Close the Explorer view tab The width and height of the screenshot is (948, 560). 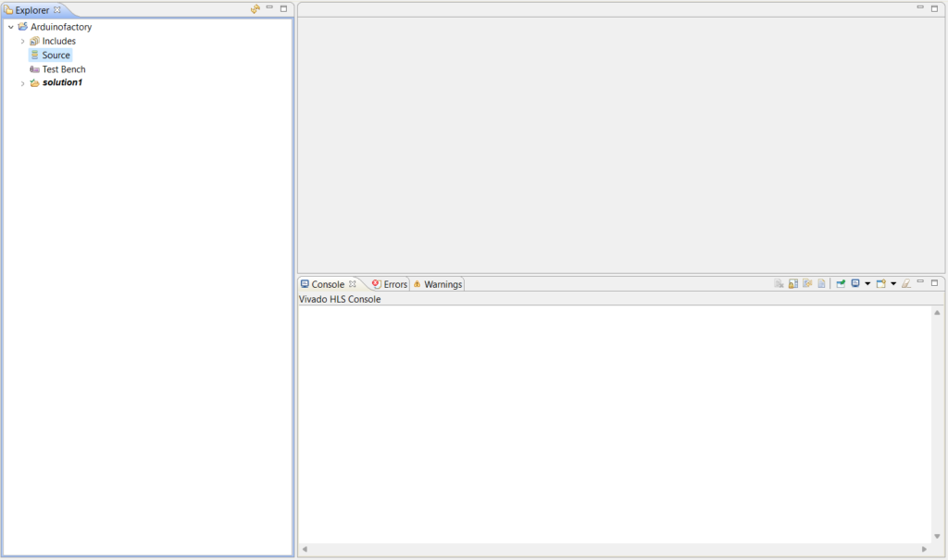coord(57,9)
